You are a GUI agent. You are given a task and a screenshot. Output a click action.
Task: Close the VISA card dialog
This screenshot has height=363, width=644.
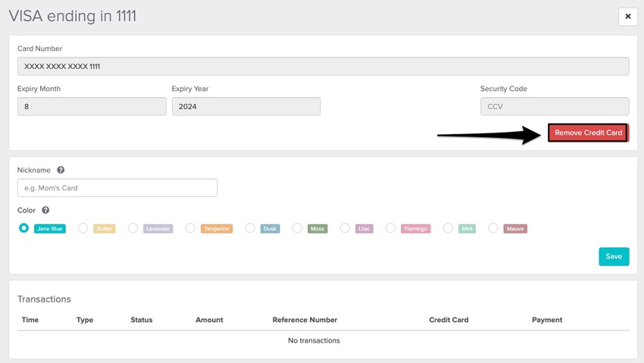[627, 16]
